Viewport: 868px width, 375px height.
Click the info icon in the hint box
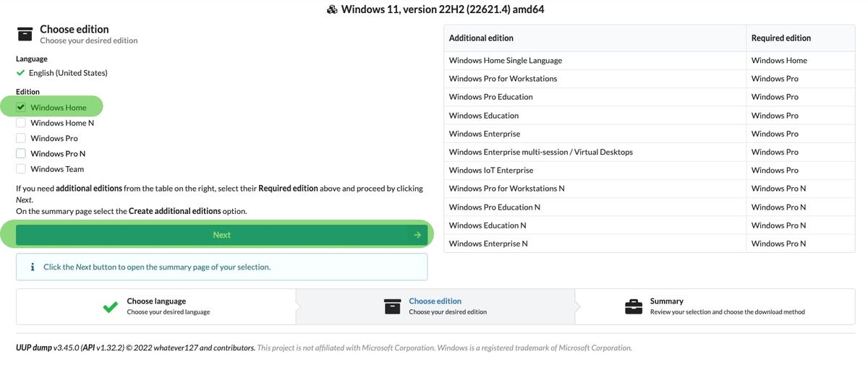(33, 267)
